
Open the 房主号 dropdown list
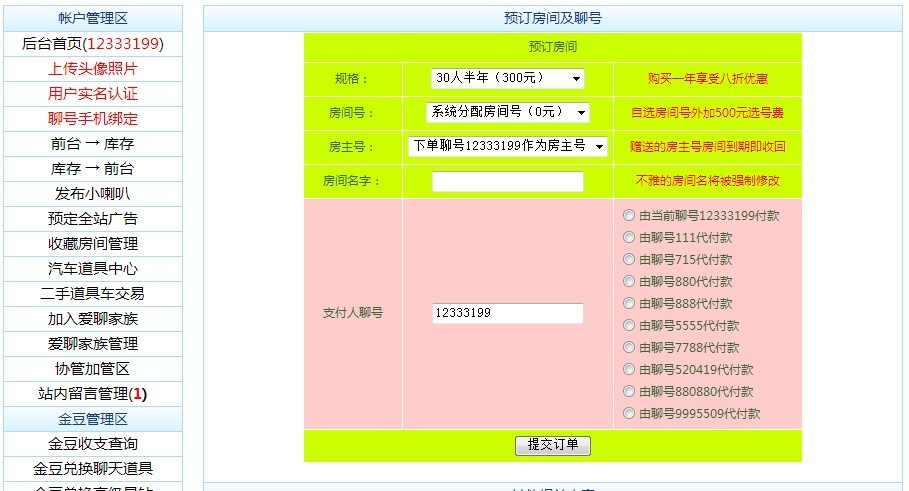coord(508,146)
